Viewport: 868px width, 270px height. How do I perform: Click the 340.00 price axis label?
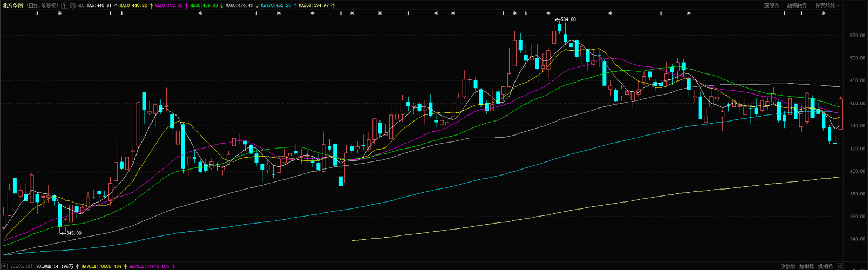pyautogui.click(x=857, y=239)
